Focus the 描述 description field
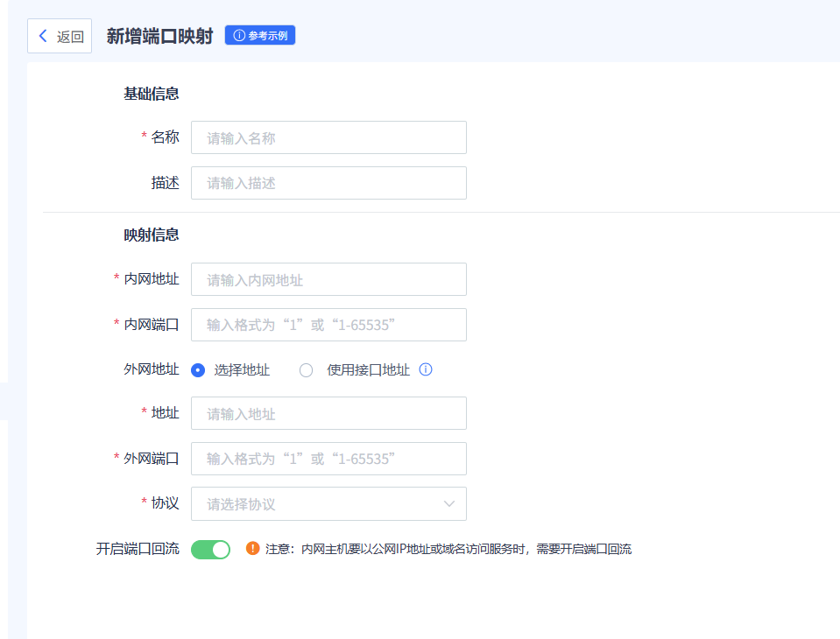This screenshot has height=639, width=840. (x=328, y=183)
